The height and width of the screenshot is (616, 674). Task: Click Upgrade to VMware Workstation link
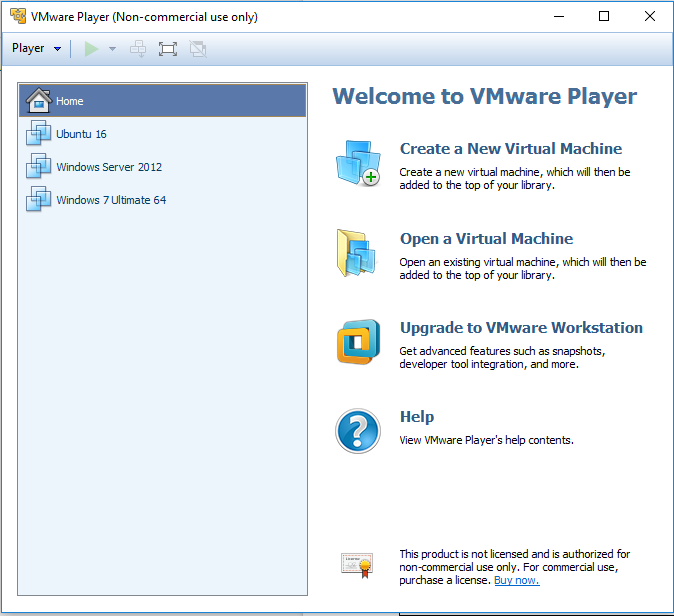click(x=521, y=328)
